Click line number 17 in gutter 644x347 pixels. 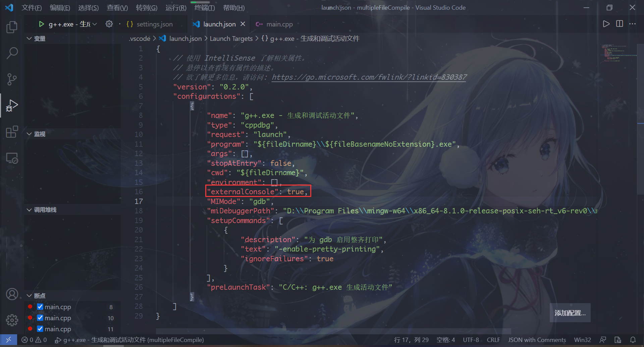click(x=139, y=201)
